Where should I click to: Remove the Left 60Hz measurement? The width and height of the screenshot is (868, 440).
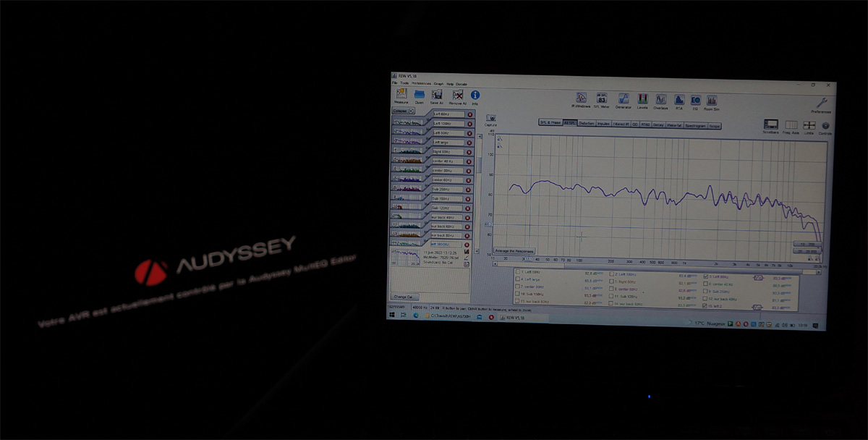point(469,114)
